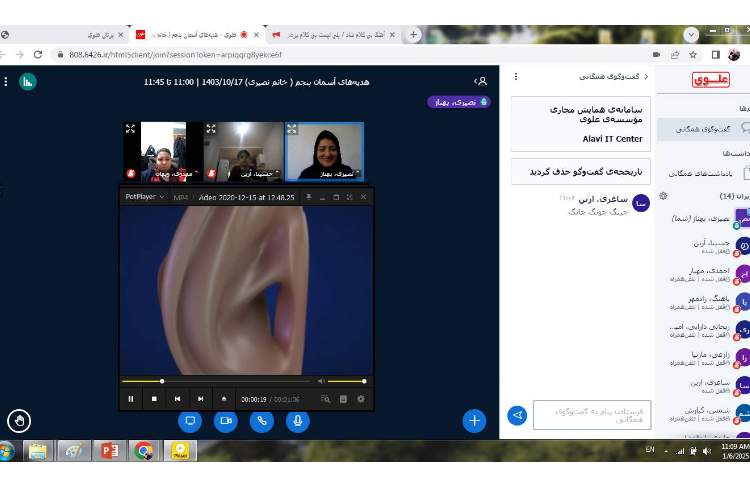
Task: Pause the PotPlayer video
Action: 131,399
